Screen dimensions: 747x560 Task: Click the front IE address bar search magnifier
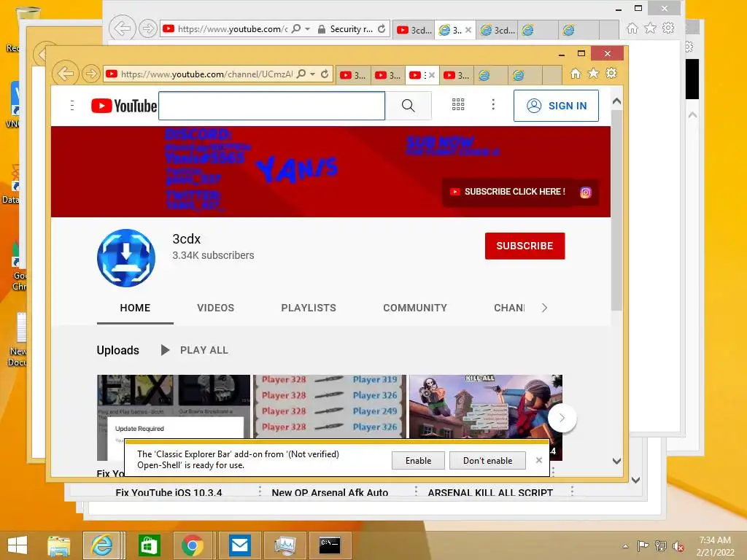301,74
